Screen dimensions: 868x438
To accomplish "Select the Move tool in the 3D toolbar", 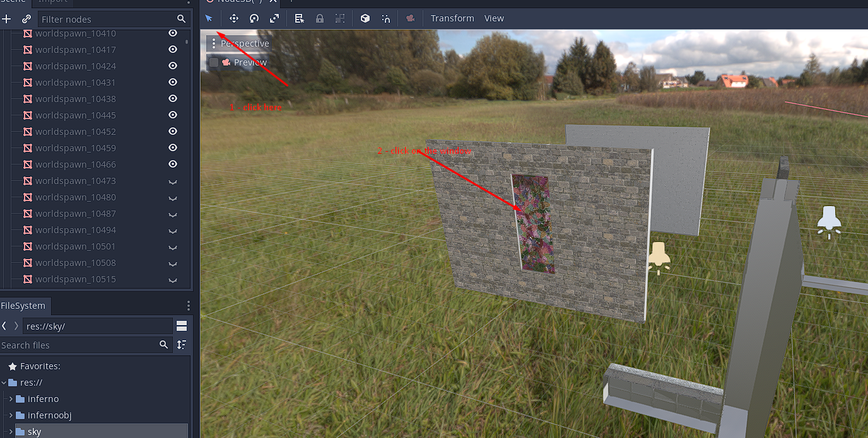I will 233,18.
